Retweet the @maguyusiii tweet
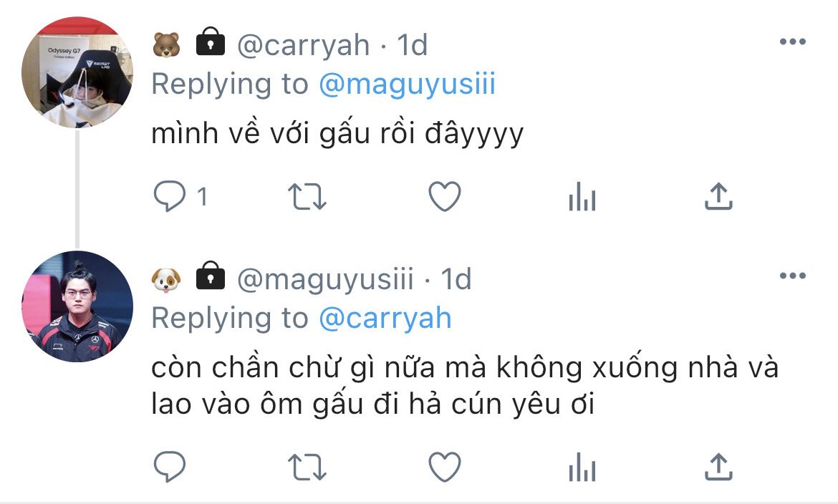This screenshot has width=838, height=504. [307, 467]
